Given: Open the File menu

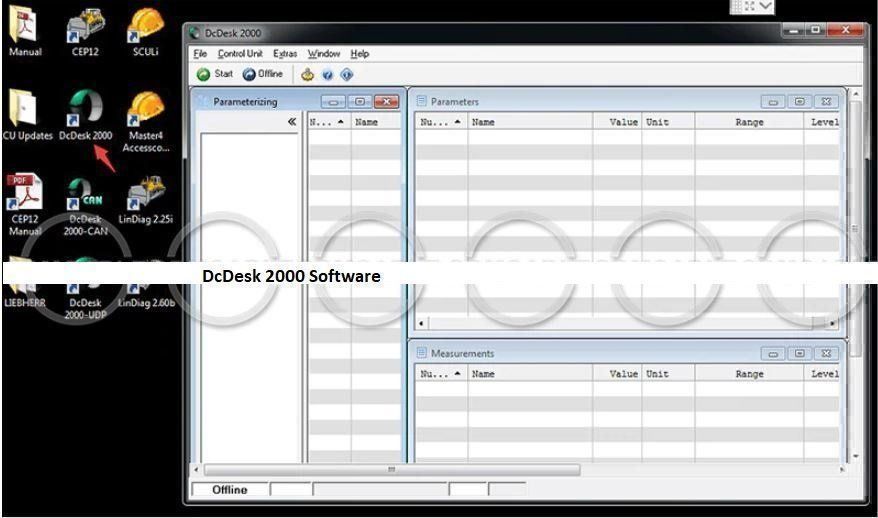Looking at the screenshot, I should pos(200,54).
